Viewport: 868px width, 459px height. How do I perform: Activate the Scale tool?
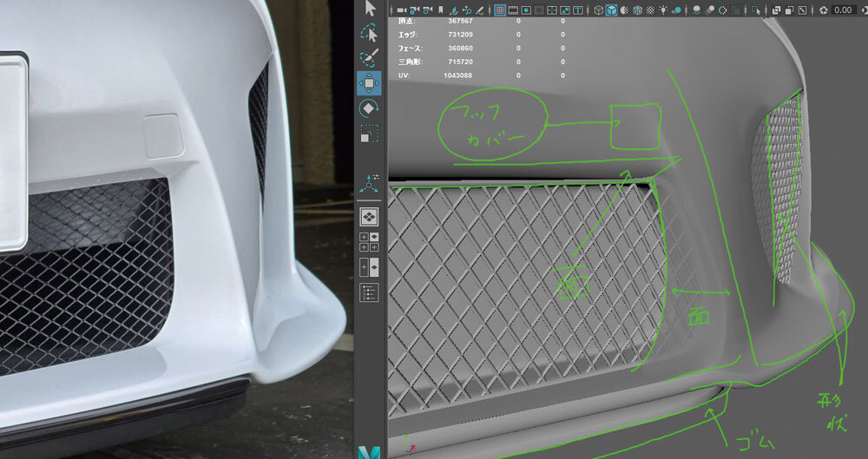369,134
